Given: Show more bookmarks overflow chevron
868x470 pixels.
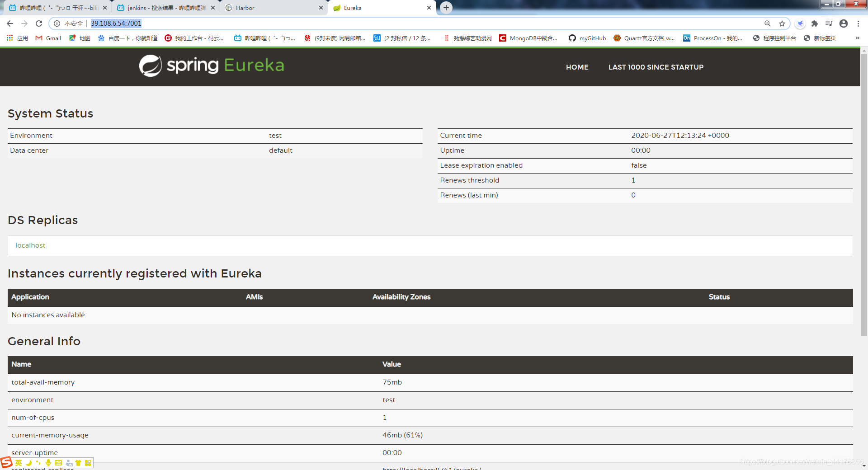Looking at the screenshot, I should (x=858, y=38).
